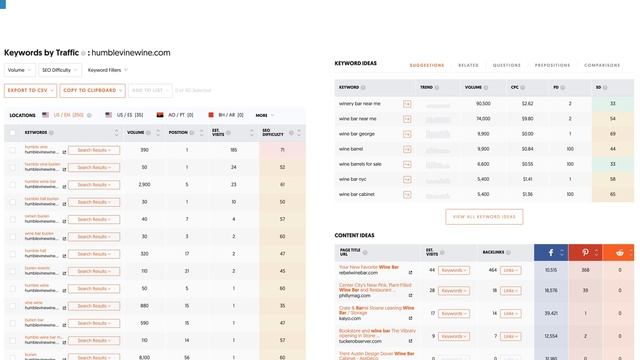This screenshot has height=360, width=640.
Task: Check the row with position 14
Action: 13,340
